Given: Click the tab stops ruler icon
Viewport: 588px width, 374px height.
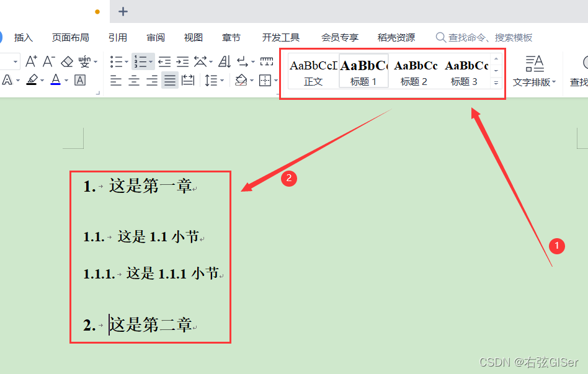Looking at the screenshot, I should point(267,61).
